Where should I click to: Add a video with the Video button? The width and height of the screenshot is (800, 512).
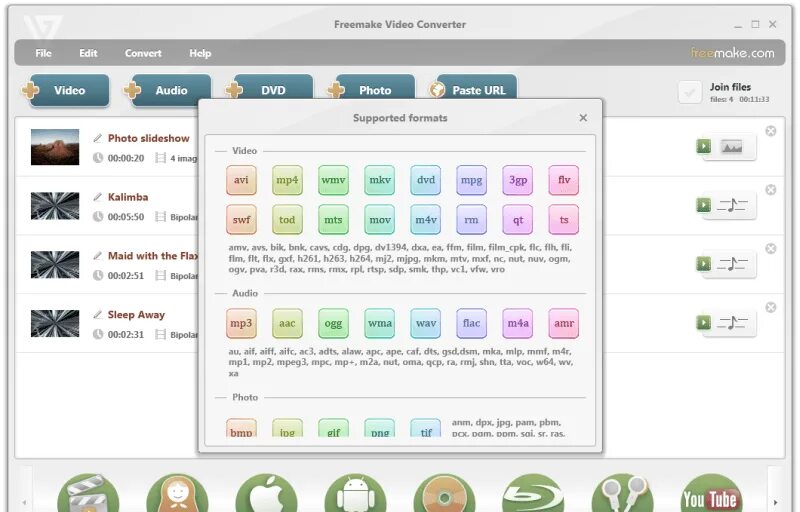coord(66,90)
